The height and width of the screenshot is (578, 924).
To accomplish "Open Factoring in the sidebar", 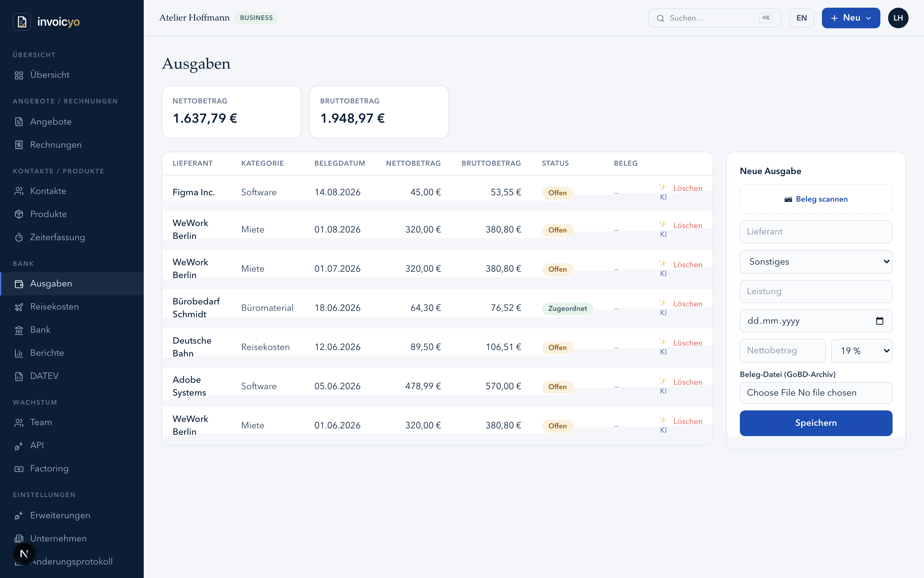I will click(x=72, y=469).
